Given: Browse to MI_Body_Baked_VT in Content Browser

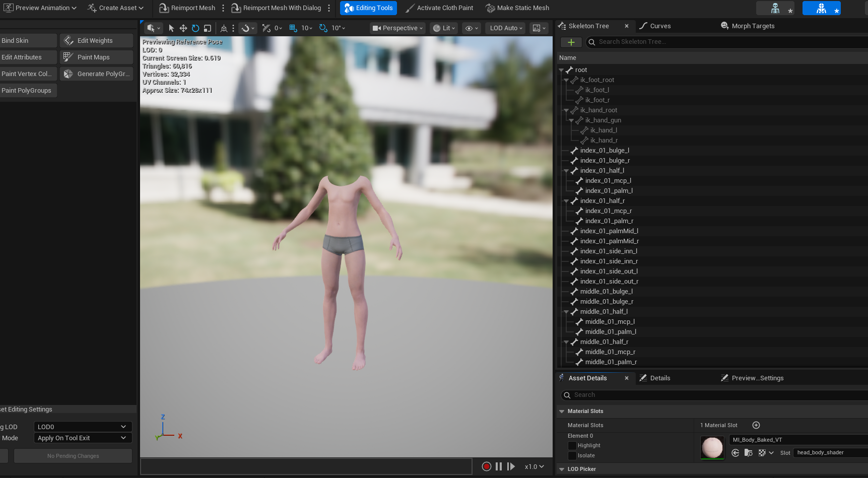Looking at the screenshot, I should [748, 453].
